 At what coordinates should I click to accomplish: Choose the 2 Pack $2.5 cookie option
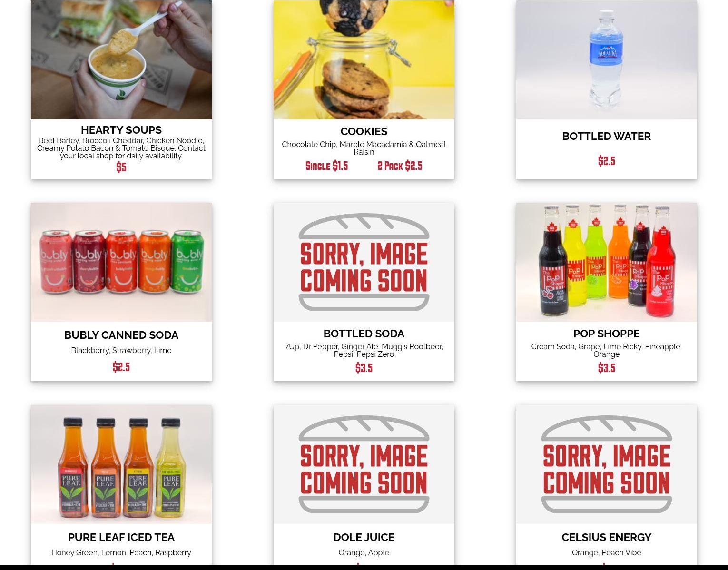pos(400,166)
